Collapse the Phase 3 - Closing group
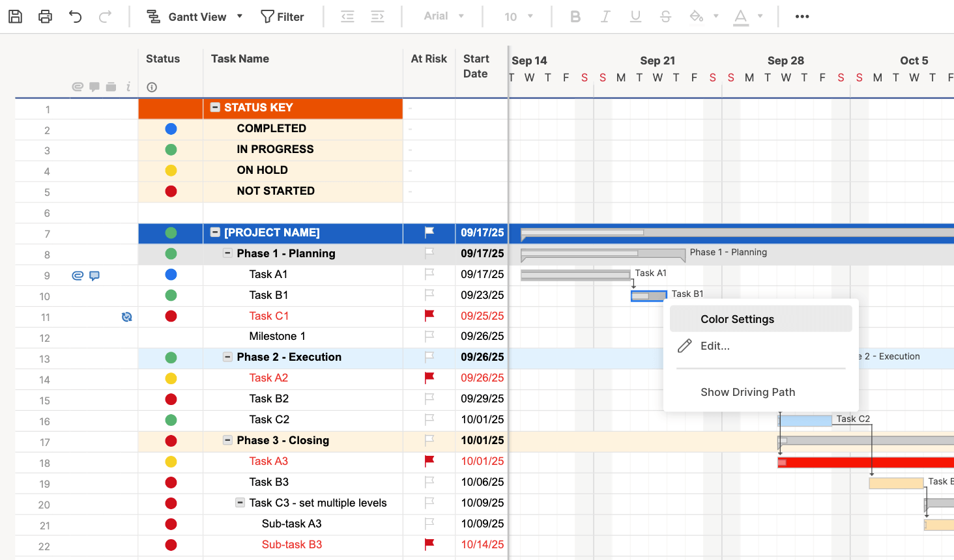The height and width of the screenshot is (560, 954). click(227, 440)
